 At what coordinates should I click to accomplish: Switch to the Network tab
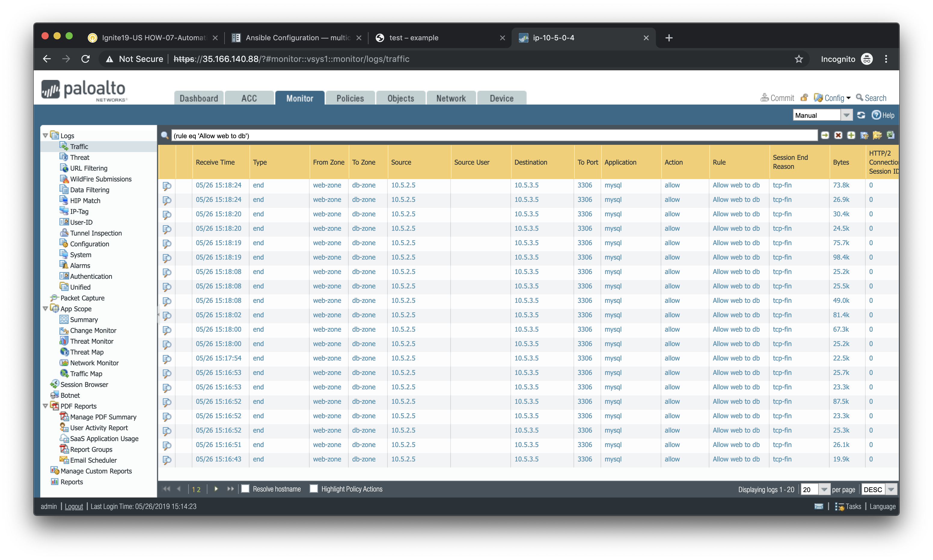pyautogui.click(x=451, y=98)
